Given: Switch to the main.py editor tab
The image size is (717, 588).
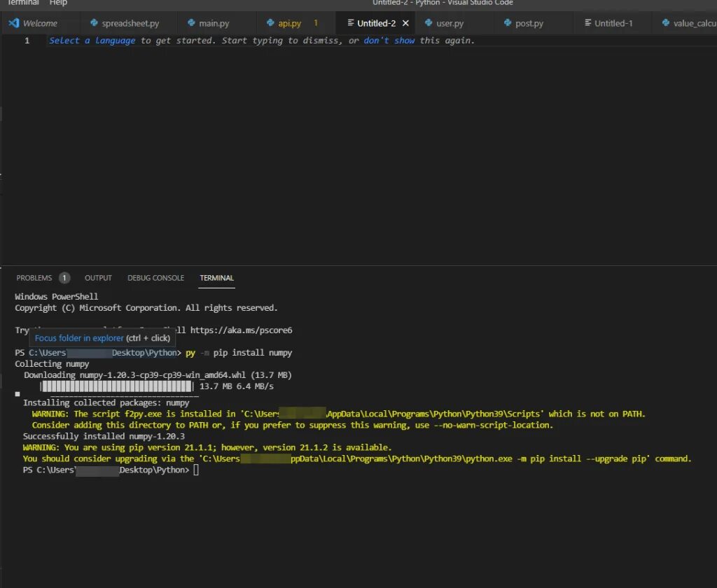Looking at the screenshot, I should coord(214,23).
